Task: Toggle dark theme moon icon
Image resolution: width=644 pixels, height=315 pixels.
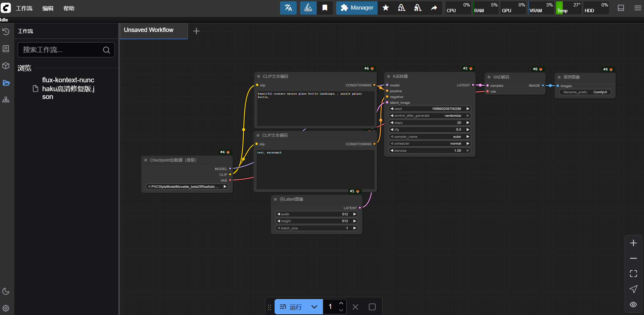Action: (6, 291)
